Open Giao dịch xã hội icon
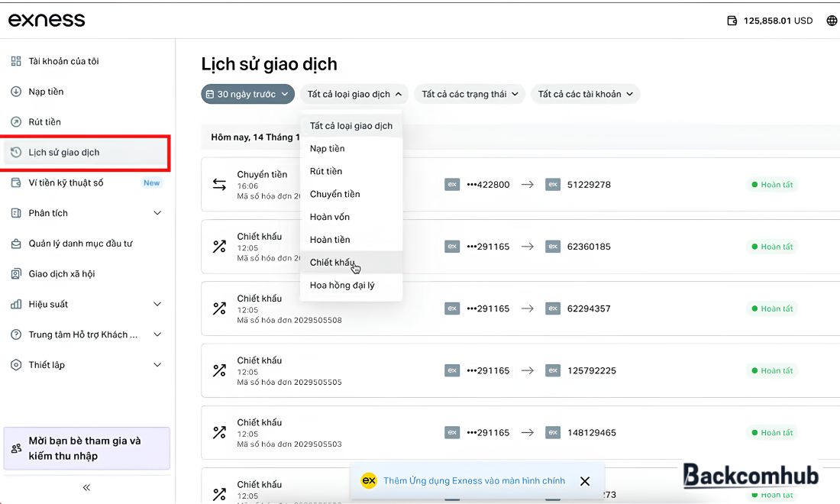The image size is (840, 504). [x=16, y=273]
